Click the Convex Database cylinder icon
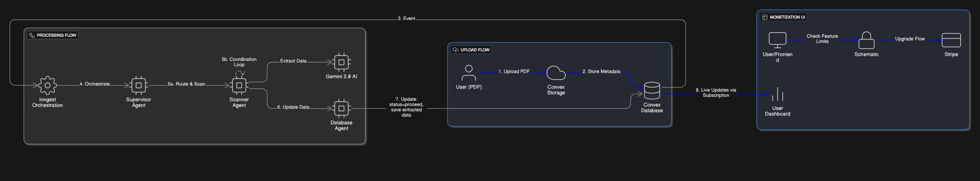 652,91
